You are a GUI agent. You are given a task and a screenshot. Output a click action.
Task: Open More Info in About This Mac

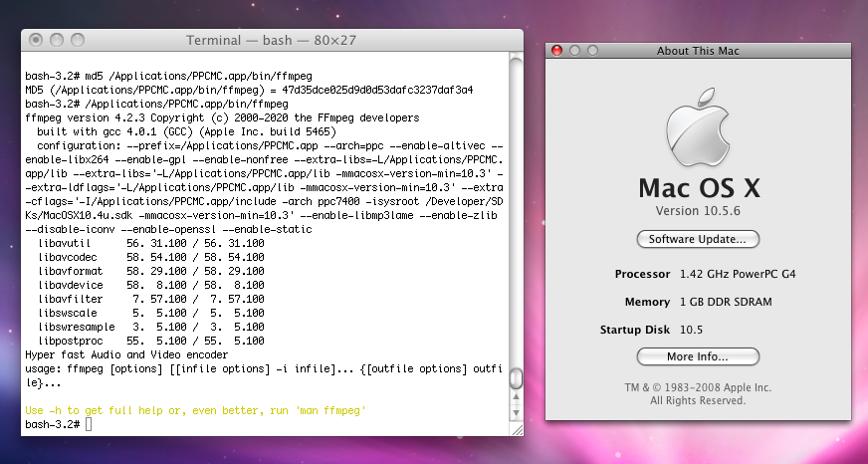pos(698,356)
